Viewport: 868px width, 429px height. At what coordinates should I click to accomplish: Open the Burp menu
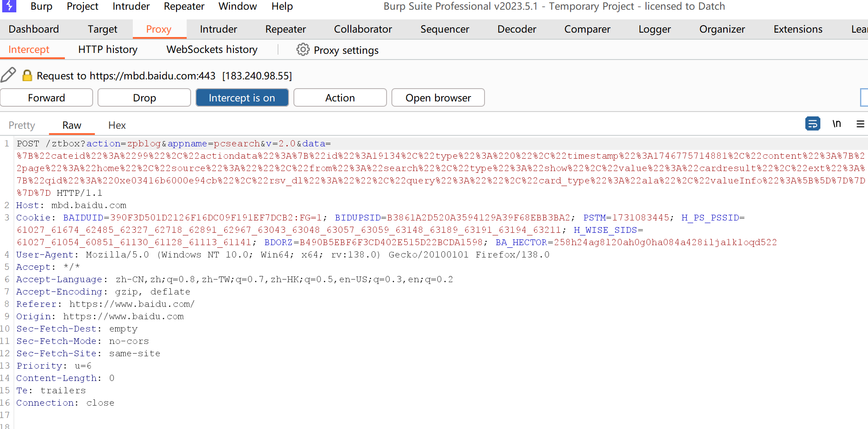(x=41, y=6)
